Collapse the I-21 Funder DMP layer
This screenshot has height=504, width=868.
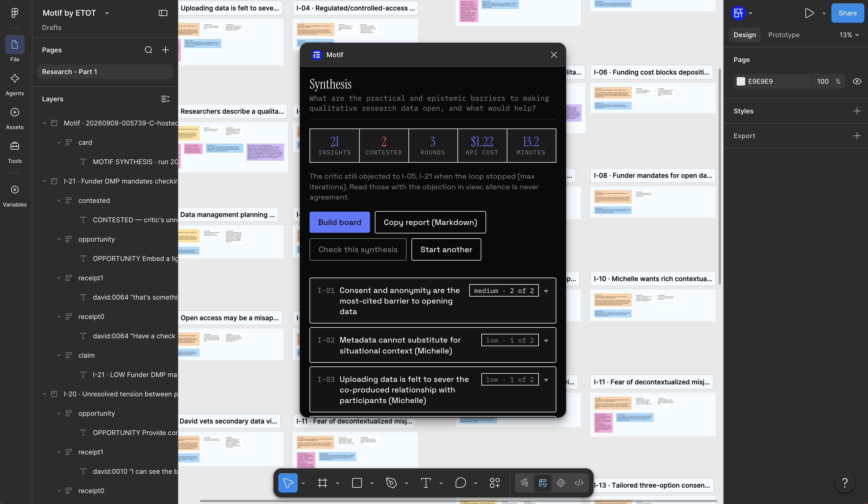(x=44, y=181)
